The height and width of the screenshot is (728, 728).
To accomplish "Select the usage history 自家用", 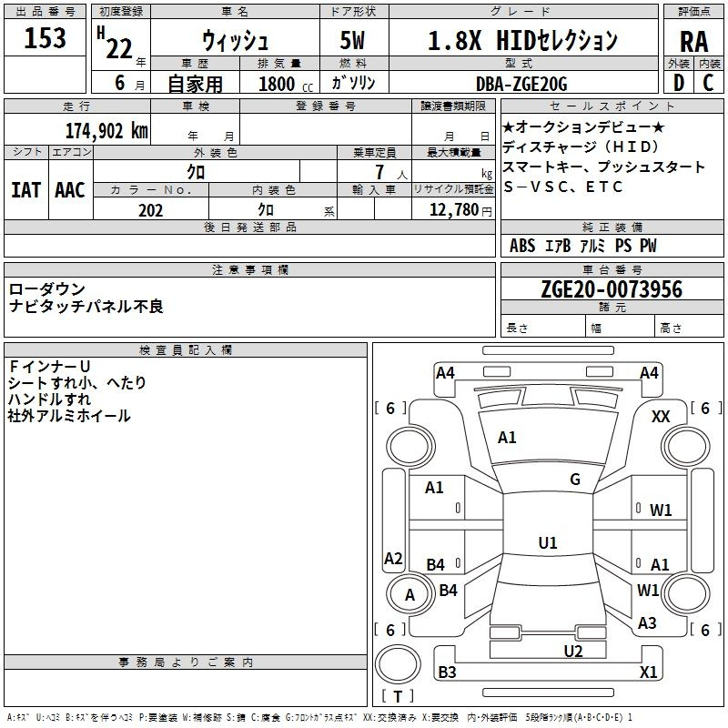I will [x=195, y=84].
